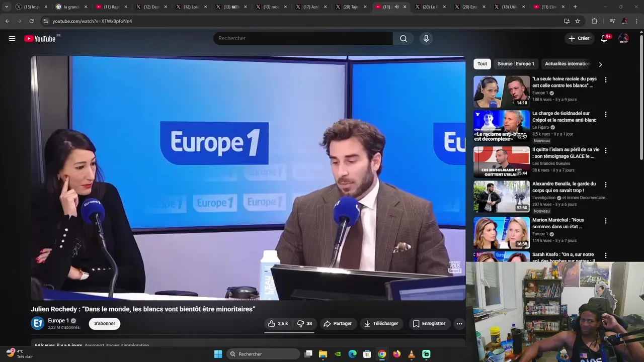Show more filter chips with right arrow
Image resolution: width=644 pixels, height=362 pixels.
coord(600,64)
